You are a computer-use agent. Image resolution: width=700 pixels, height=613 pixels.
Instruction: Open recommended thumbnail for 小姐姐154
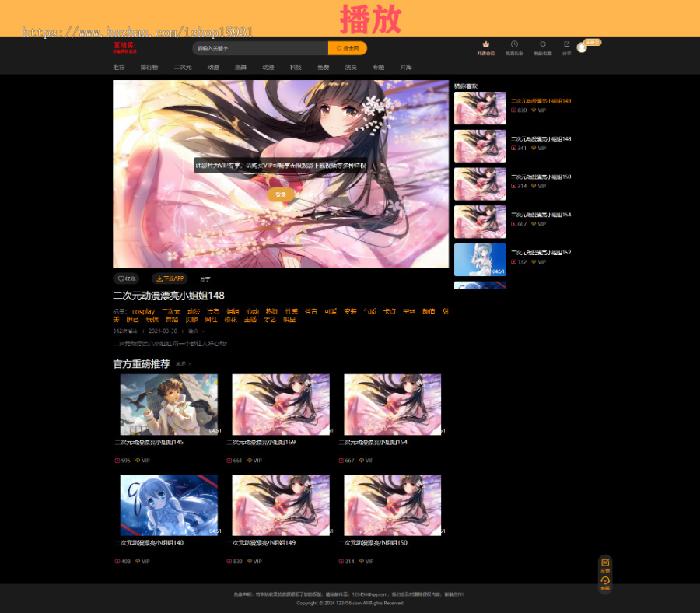(x=393, y=405)
